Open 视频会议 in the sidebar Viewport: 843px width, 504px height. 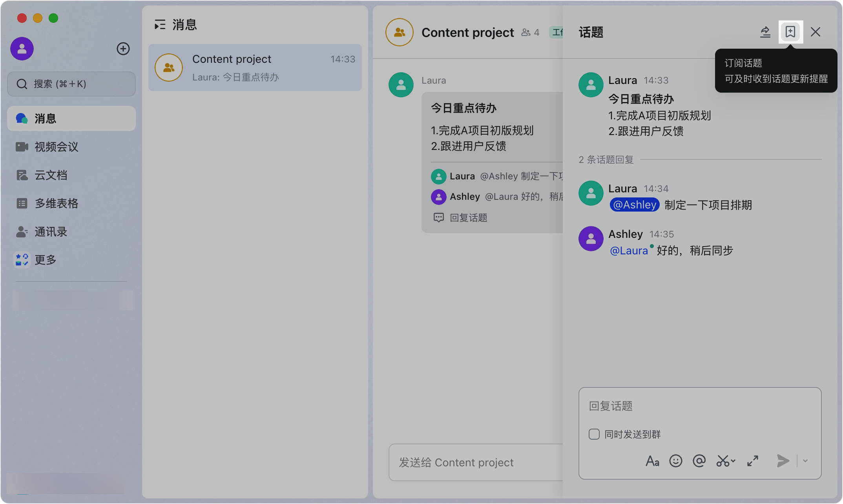pyautogui.click(x=56, y=147)
